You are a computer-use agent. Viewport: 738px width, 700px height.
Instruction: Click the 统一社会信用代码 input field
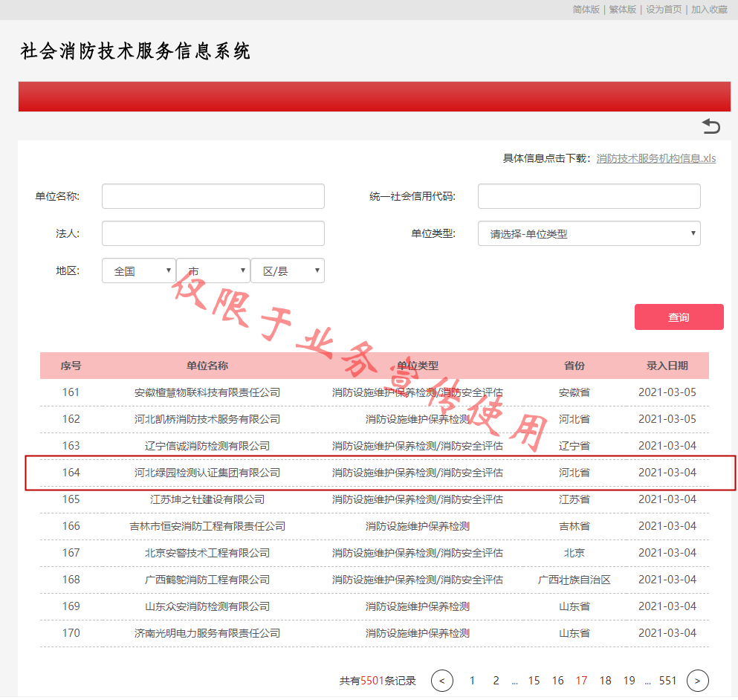point(589,195)
